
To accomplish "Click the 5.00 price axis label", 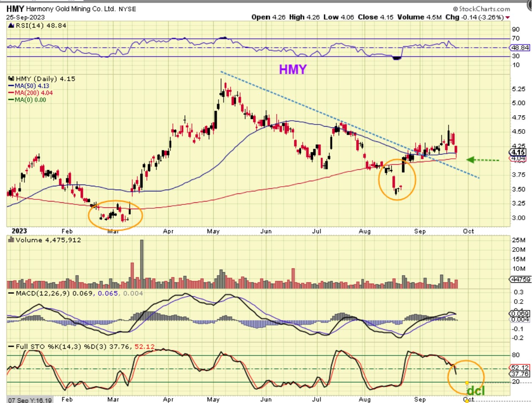I will pyautogui.click(x=518, y=103).
